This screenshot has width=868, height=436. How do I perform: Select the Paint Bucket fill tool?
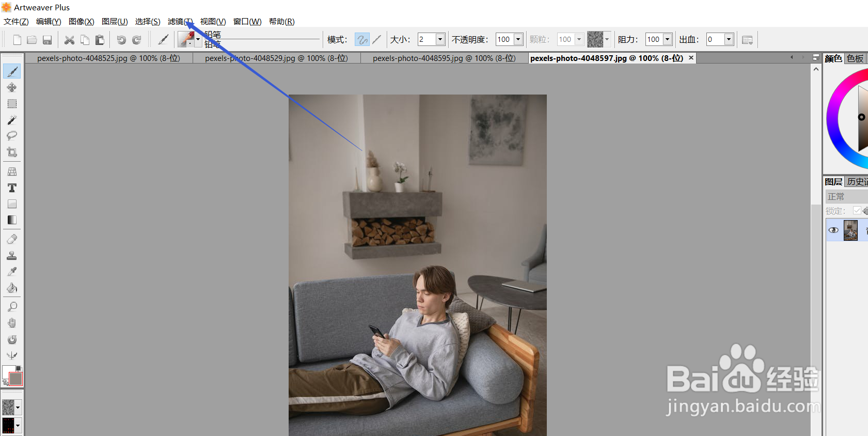(12, 288)
